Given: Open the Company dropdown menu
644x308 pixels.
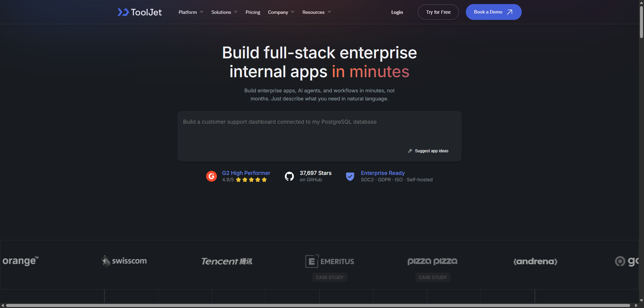Looking at the screenshot, I should (281, 12).
